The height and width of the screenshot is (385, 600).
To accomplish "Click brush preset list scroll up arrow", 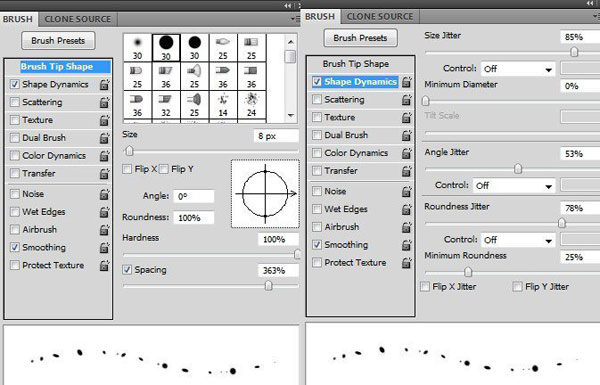I will click(291, 42).
